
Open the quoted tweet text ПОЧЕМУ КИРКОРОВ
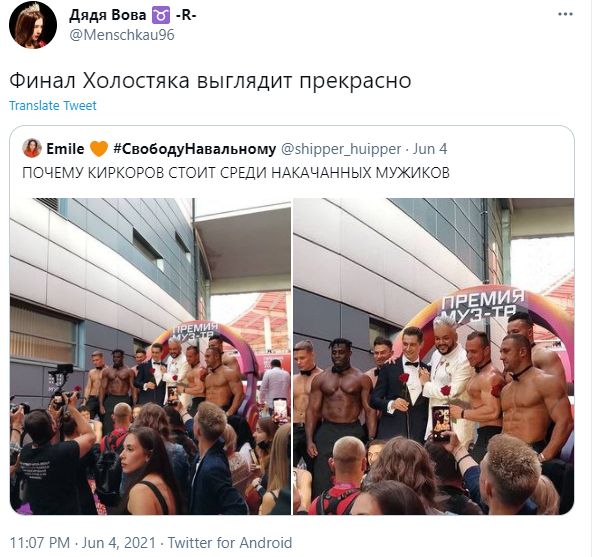pyautogui.click(x=236, y=173)
